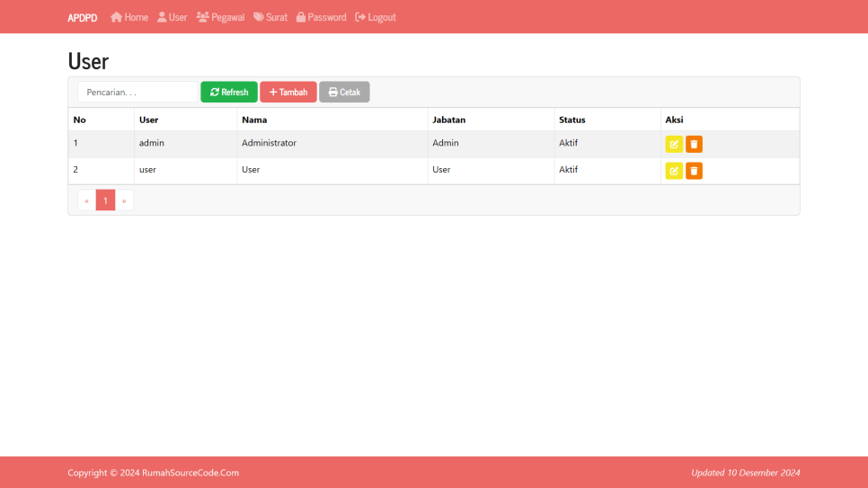Viewport: 868px width, 488px height.
Task: Click the Nama column header
Action: click(x=254, y=120)
